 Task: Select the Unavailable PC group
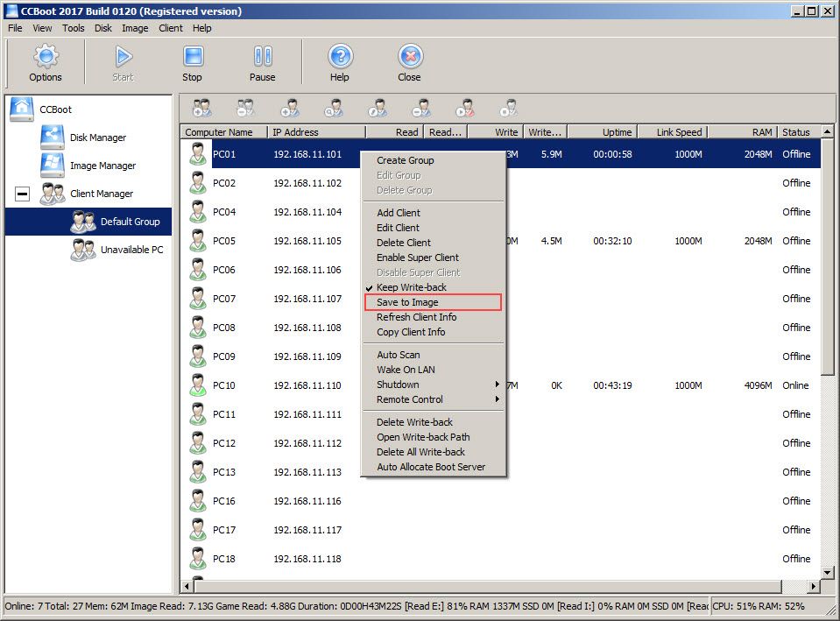[x=131, y=250]
